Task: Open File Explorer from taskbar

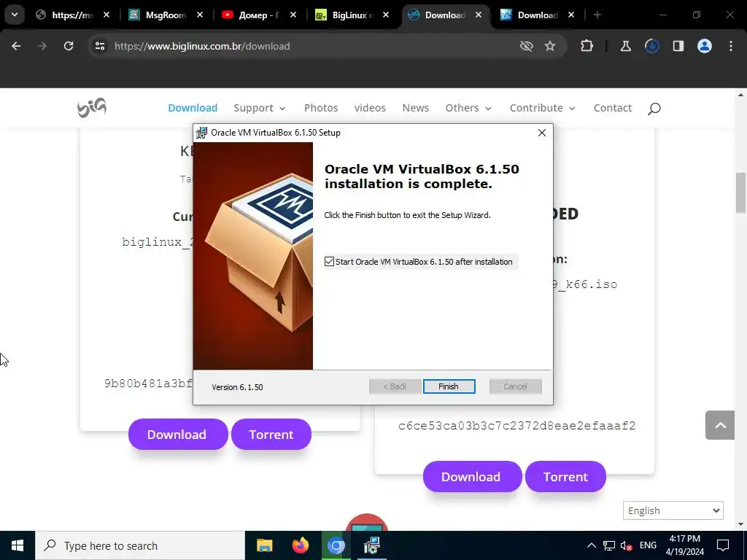Action: coord(264,545)
